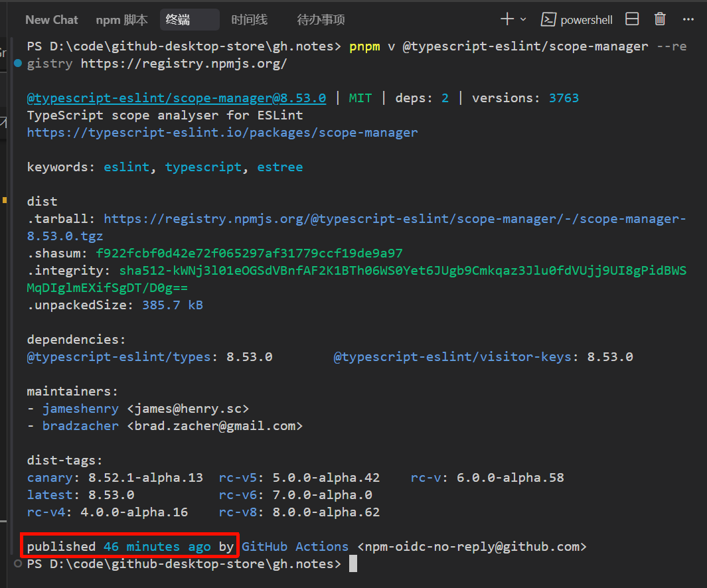Switch to the 时间线 tab
The image size is (707, 588).
click(x=249, y=20)
